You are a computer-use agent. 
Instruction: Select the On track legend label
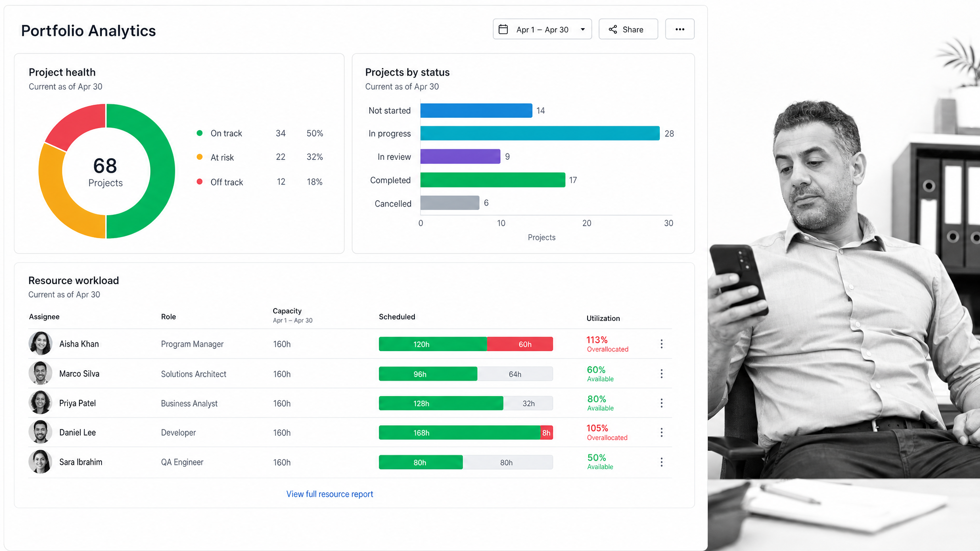tap(226, 133)
